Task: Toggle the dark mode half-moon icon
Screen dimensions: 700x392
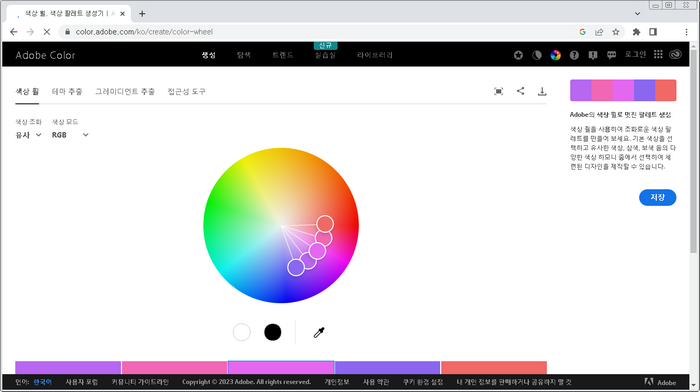Action: point(537,55)
